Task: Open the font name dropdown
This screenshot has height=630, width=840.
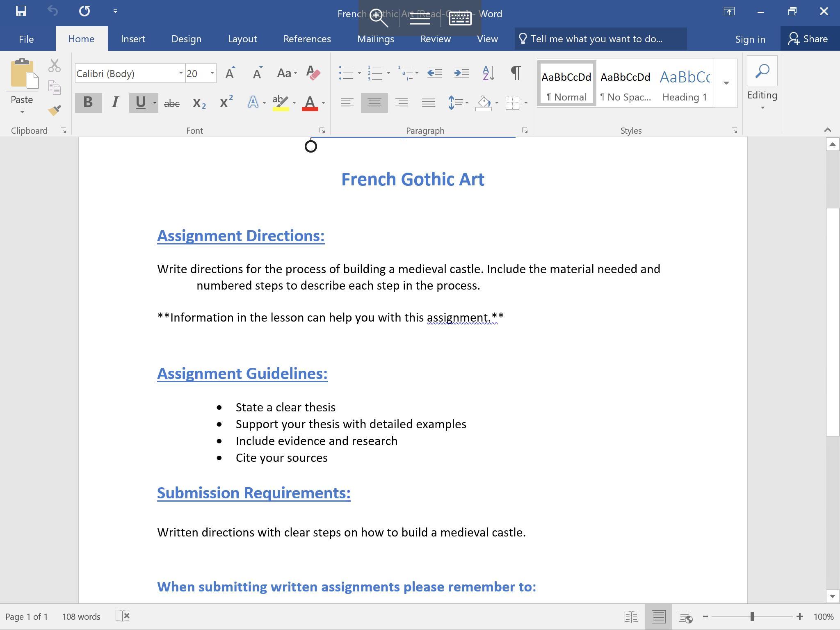Action: 180,73
